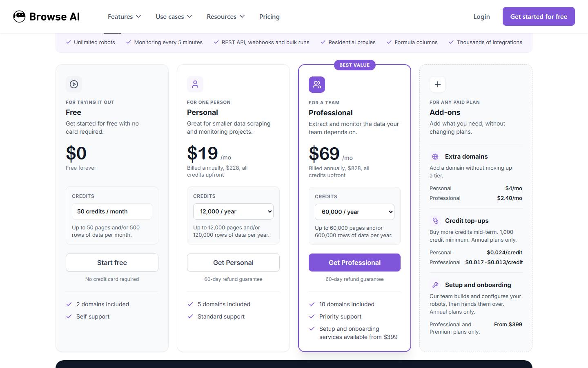Expand the Resources navigation menu
Screen dimensions: 588x368
(226, 16)
